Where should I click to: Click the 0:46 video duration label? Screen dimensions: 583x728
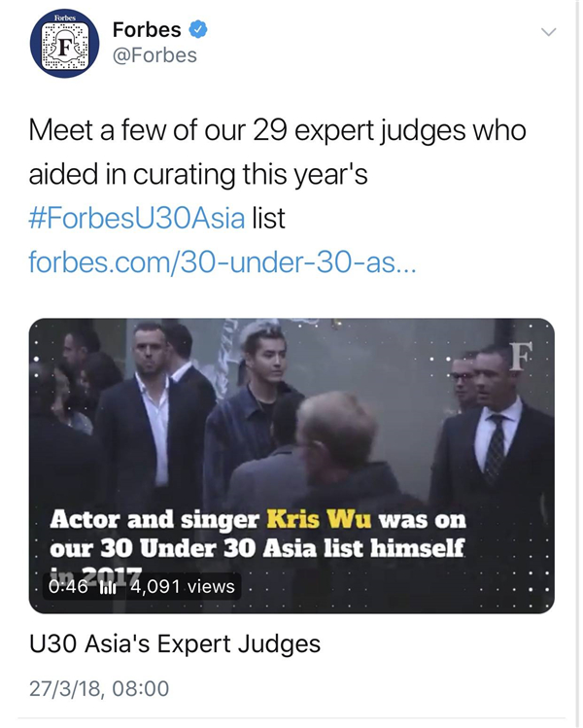(67, 586)
